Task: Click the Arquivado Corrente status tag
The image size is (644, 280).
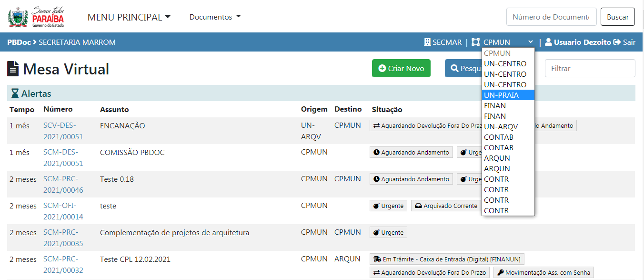Action: [446, 206]
